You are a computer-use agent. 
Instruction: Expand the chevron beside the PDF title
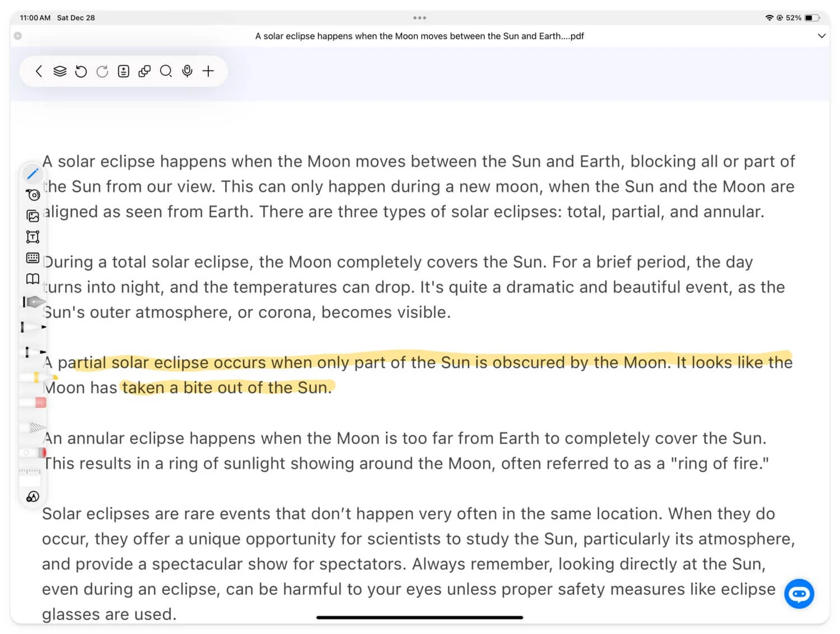[822, 36]
